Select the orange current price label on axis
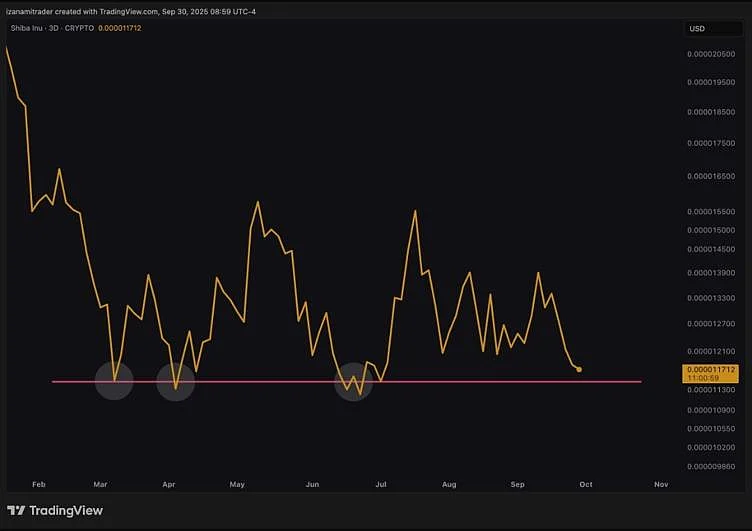The width and height of the screenshot is (752, 531). pos(711,373)
